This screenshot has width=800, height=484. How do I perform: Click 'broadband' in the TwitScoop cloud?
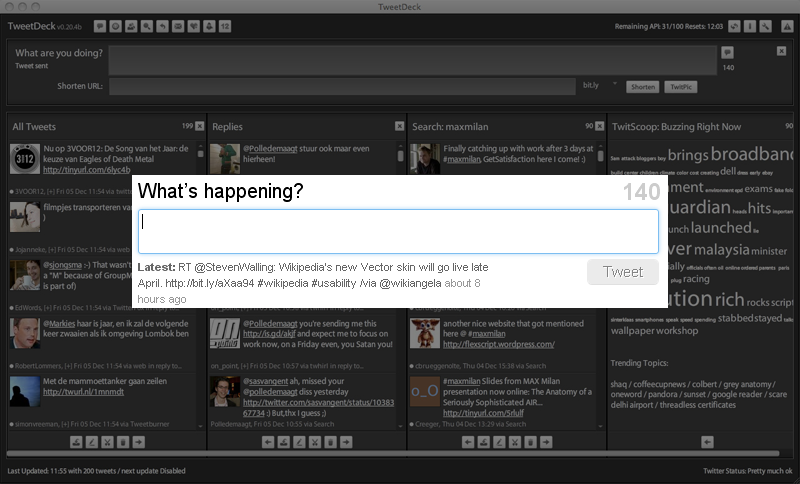[753, 154]
